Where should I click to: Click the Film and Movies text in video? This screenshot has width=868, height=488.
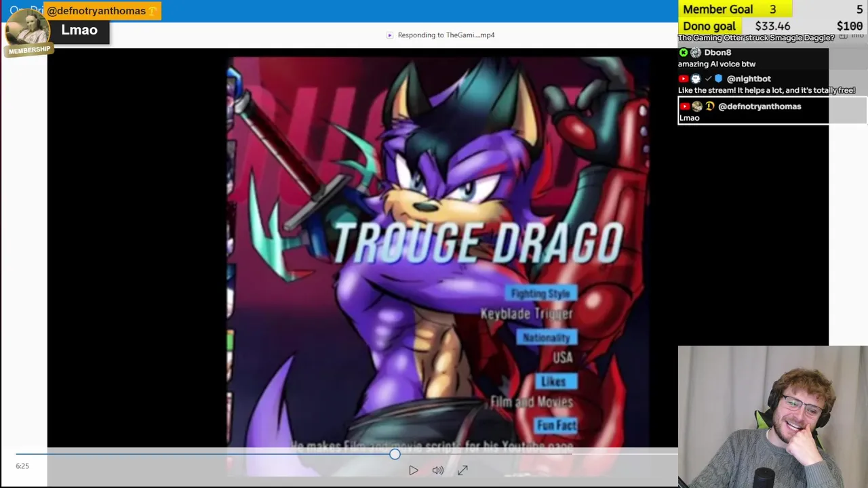tap(532, 402)
